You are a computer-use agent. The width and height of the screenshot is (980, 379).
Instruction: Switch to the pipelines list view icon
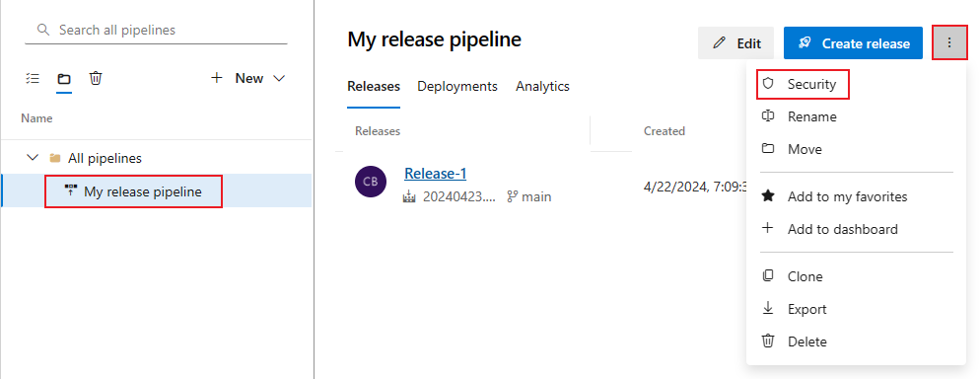tap(33, 78)
